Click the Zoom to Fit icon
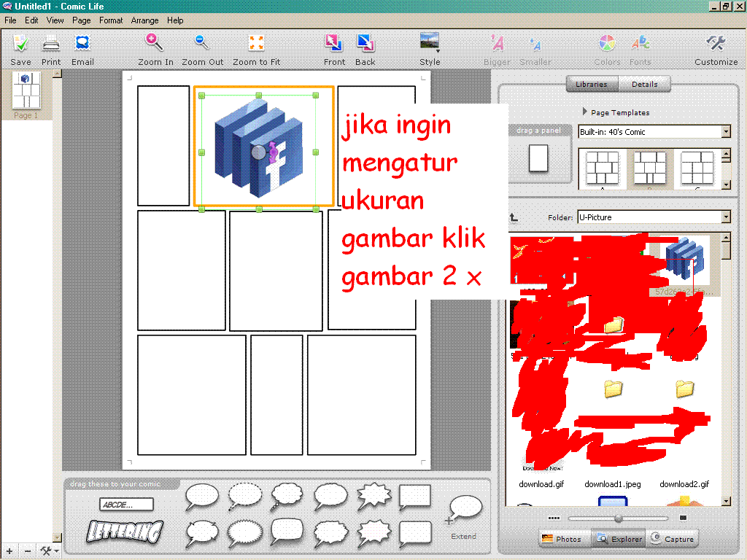747x560 pixels. 256,43
